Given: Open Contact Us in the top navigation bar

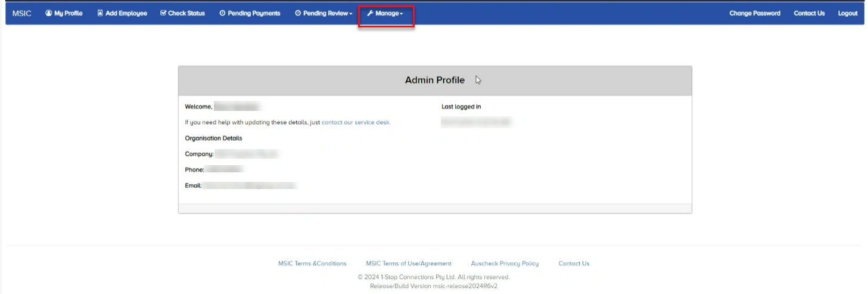Looking at the screenshot, I should coord(809,13).
